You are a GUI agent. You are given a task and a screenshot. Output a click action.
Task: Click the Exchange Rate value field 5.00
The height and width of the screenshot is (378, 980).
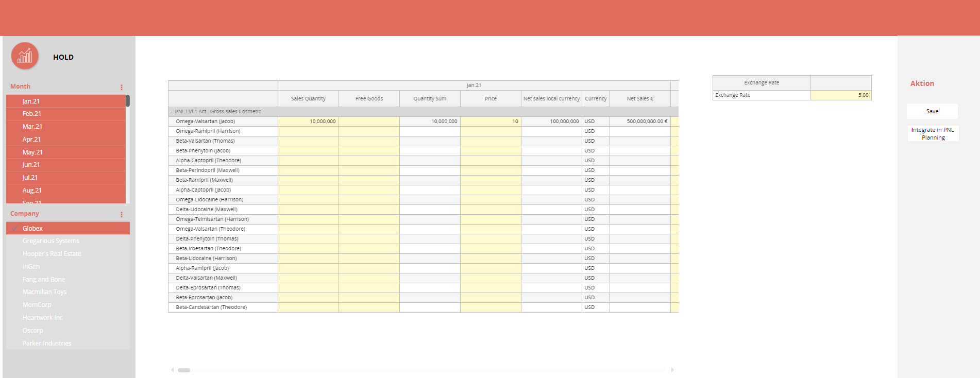[840, 95]
